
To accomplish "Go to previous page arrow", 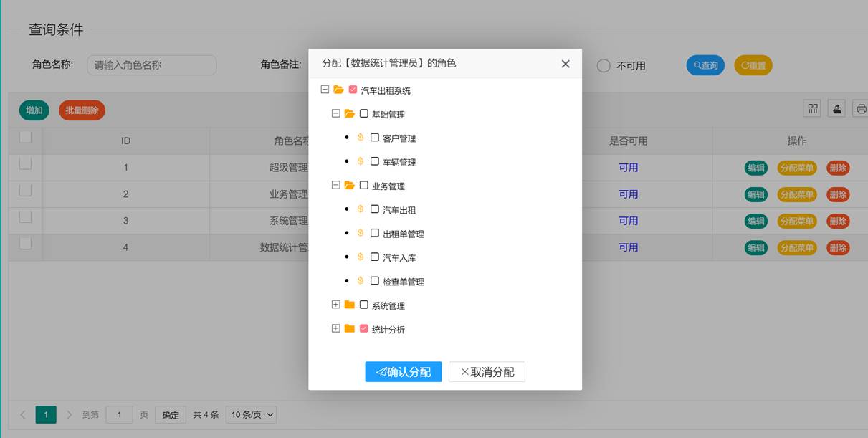I will [x=22, y=414].
